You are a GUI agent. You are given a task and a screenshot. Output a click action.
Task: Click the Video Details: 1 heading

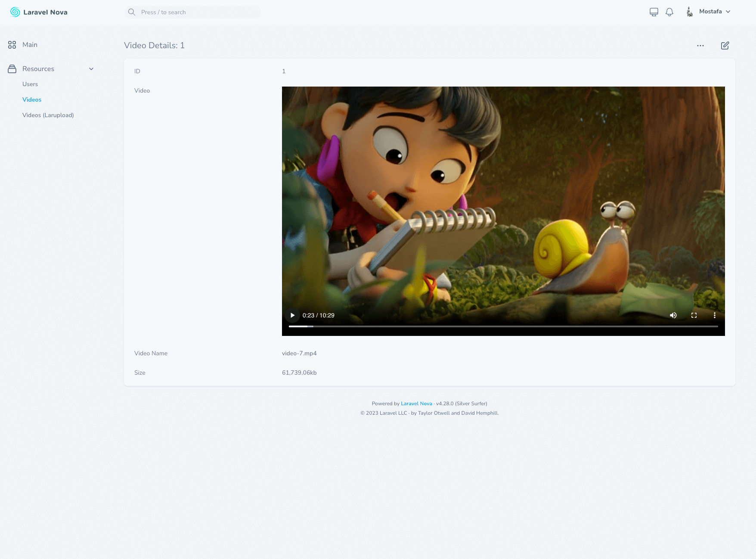154,45
